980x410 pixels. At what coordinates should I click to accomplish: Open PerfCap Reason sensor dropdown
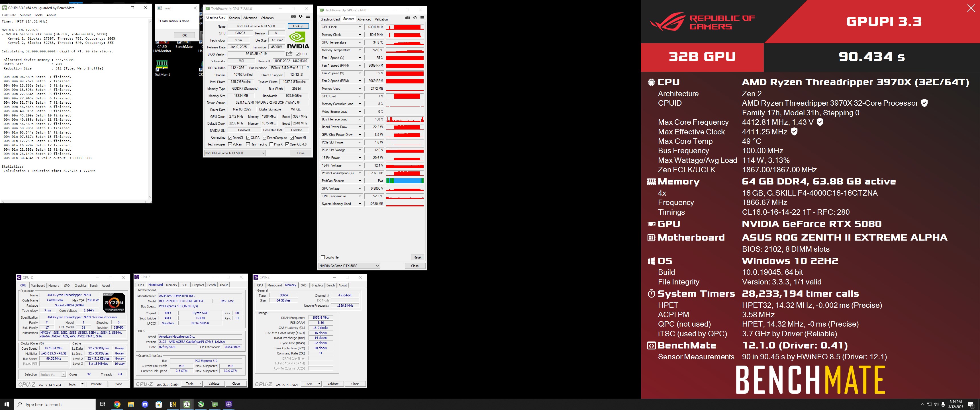click(x=360, y=181)
